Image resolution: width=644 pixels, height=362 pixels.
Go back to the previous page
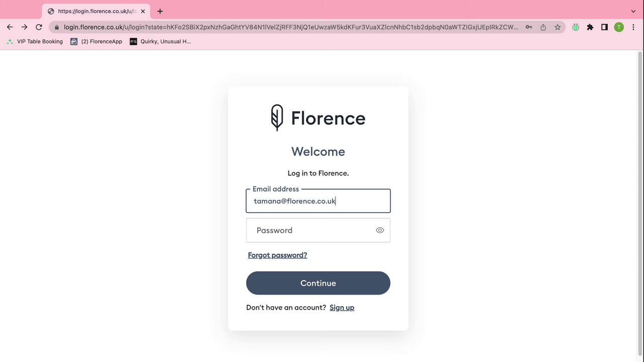(x=10, y=27)
